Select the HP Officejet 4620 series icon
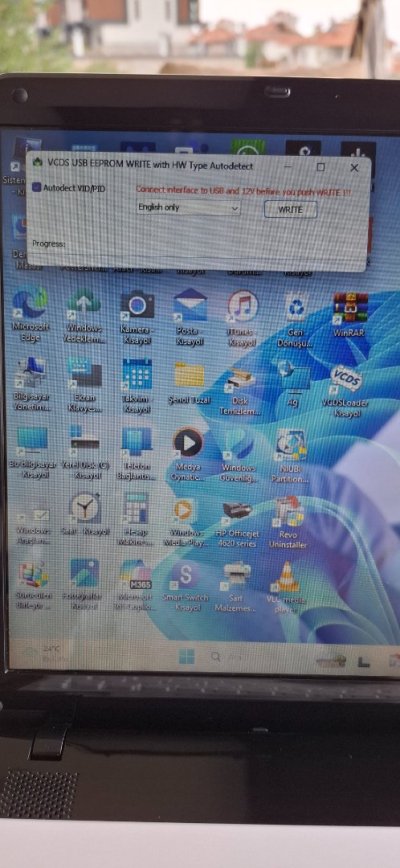This screenshot has width=400, height=868. point(237,524)
